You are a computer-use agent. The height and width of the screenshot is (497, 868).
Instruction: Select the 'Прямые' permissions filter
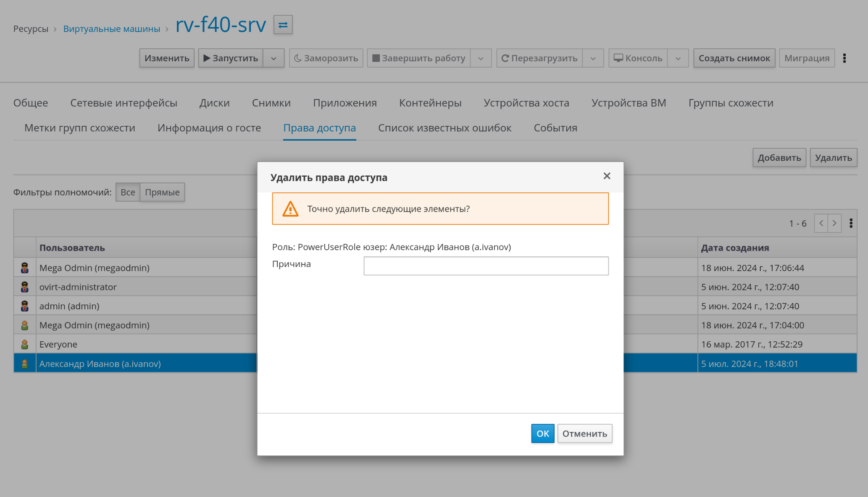tap(162, 192)
